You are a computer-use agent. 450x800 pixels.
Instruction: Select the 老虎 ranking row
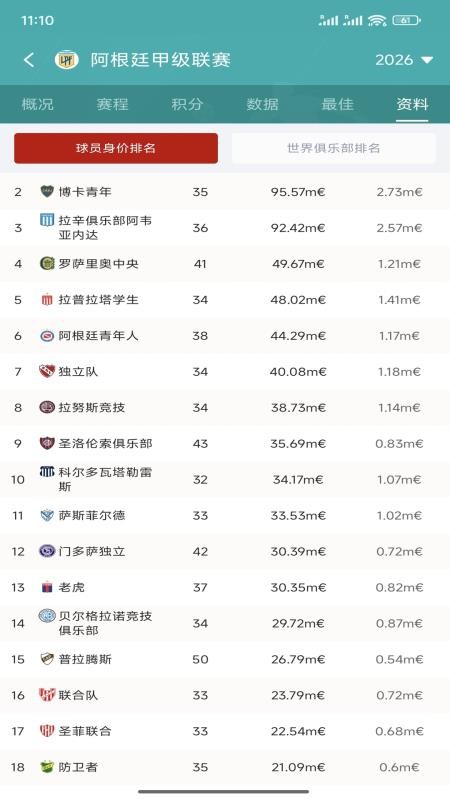(x=225, y=587)
